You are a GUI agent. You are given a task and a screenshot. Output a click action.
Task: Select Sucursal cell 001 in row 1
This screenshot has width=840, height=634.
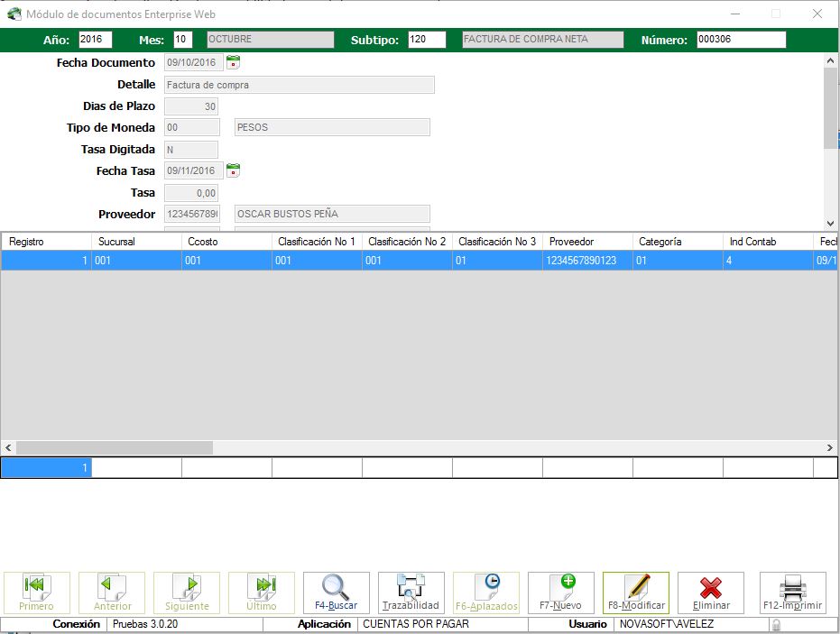(136, 261)
